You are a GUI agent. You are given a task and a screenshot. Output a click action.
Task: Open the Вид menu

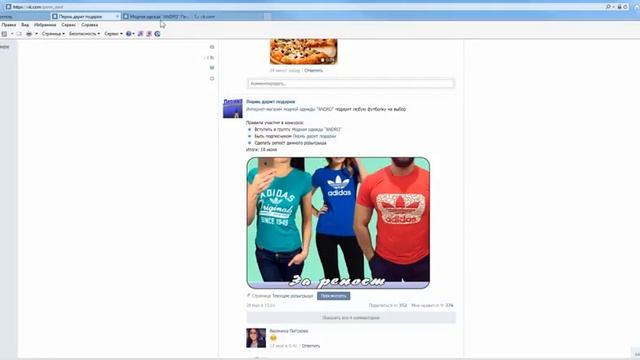25,25
